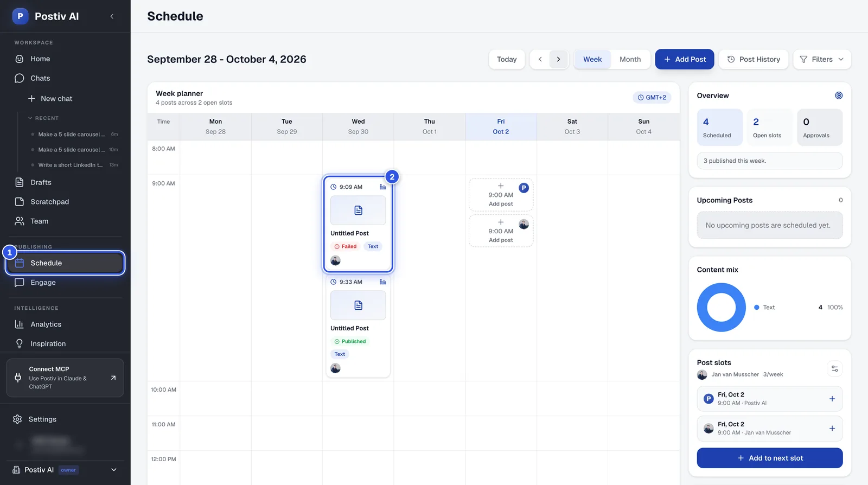Add a post to the Postiv AI 9:00 AM slot

click(501, 195)
